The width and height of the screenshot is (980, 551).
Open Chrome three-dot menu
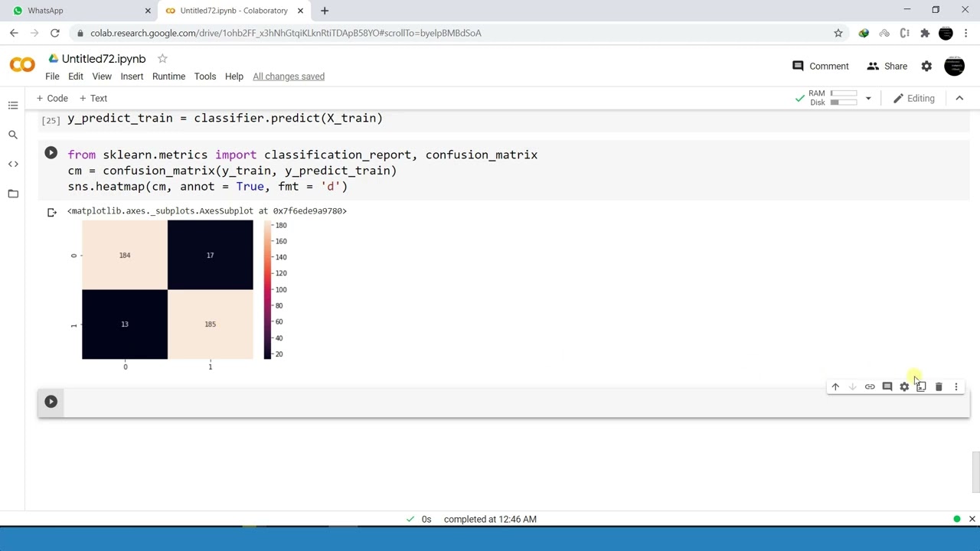[x=966, y=33]
